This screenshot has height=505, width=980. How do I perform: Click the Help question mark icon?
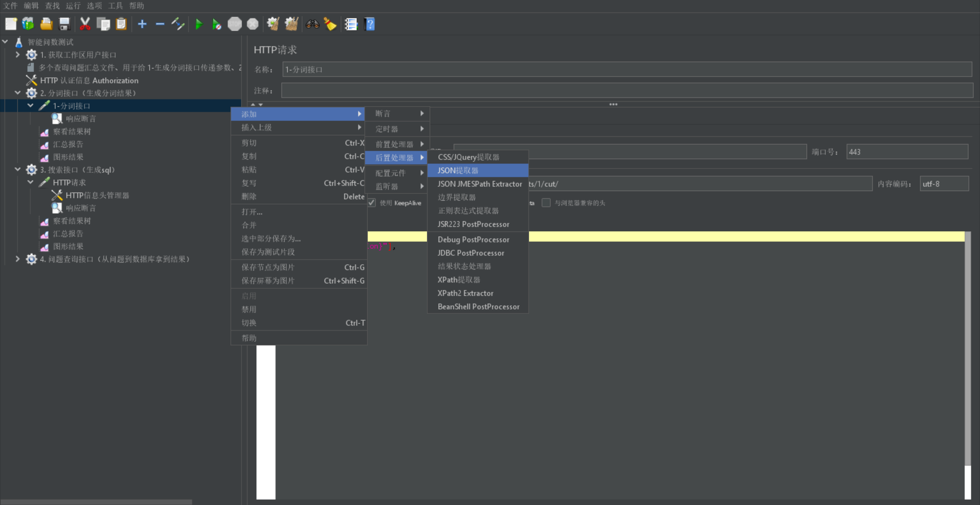pyautogui.click(x=369, y=24)
